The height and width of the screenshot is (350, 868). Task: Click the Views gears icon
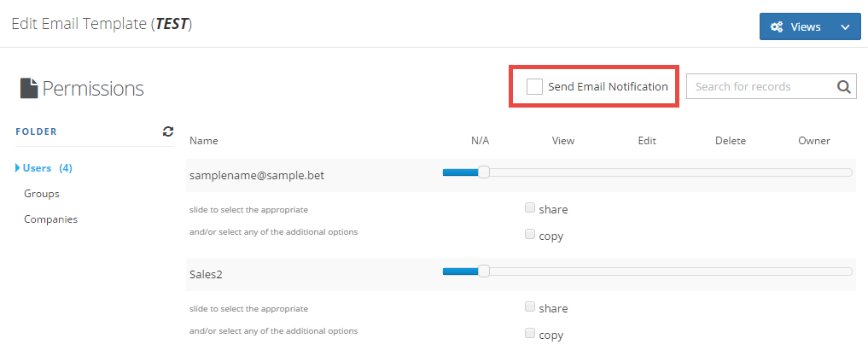point(777,26)
